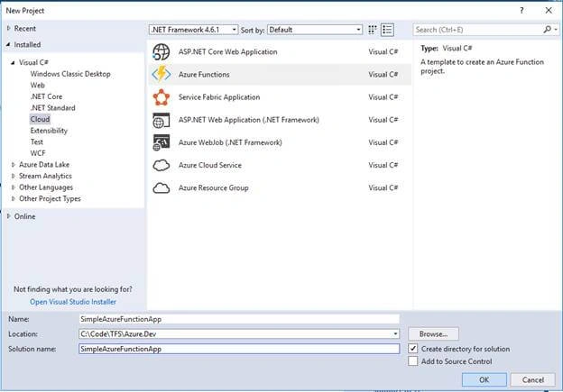
Task: Collapse the Installed section
Action: point(8,44)
